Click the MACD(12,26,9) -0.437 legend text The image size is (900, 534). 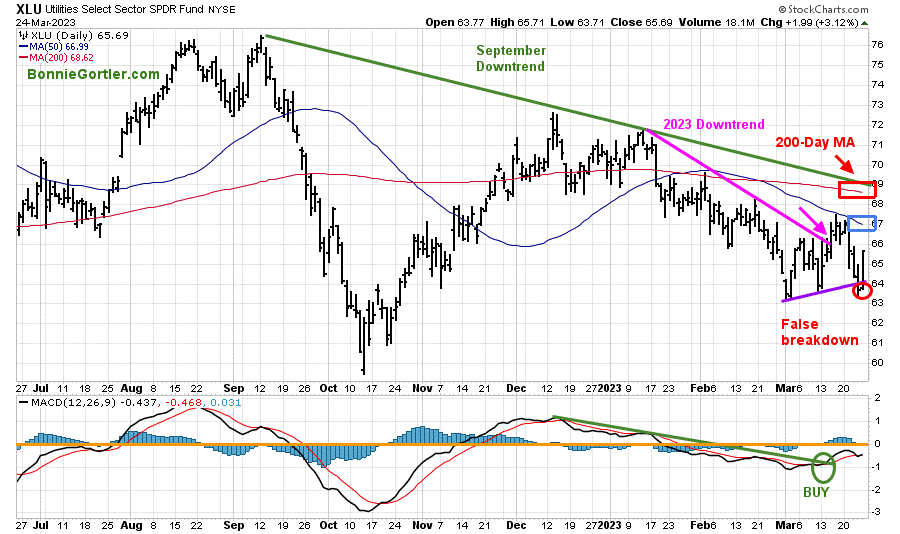click(x=93, y=403)
